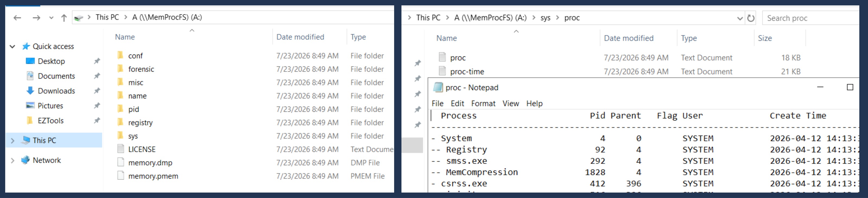868x198 pixels.
Task: Open Documents in Quick access
Action: coord(56,76)
